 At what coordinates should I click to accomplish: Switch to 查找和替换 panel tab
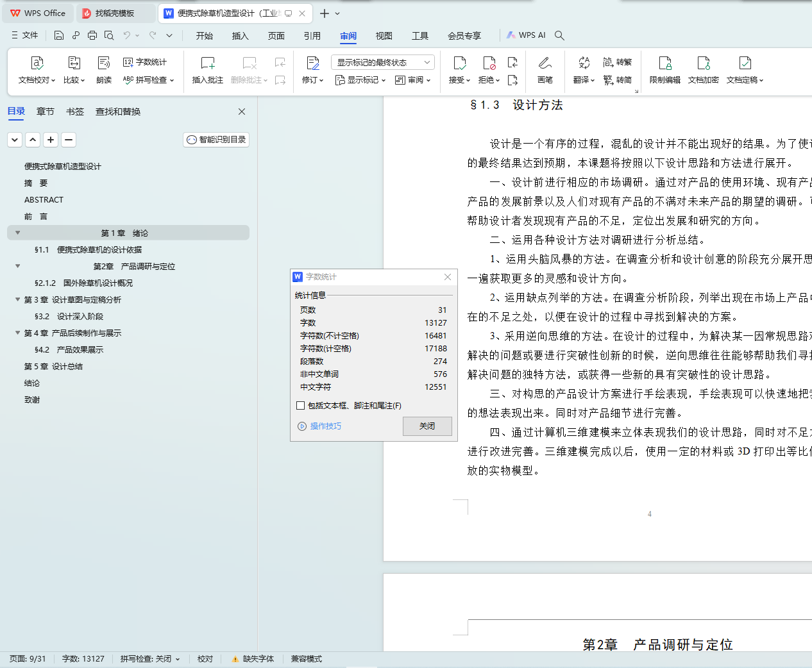(x=118, y=112)
